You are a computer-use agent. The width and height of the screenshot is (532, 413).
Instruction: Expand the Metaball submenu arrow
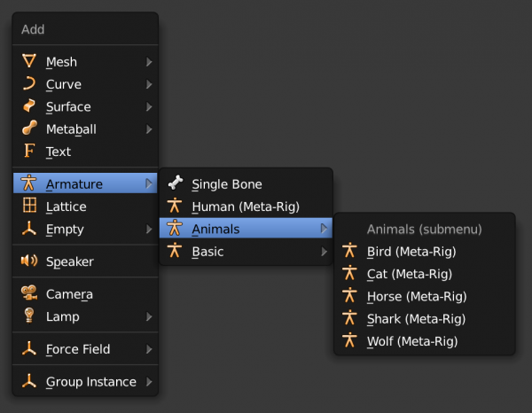(149, 129)
